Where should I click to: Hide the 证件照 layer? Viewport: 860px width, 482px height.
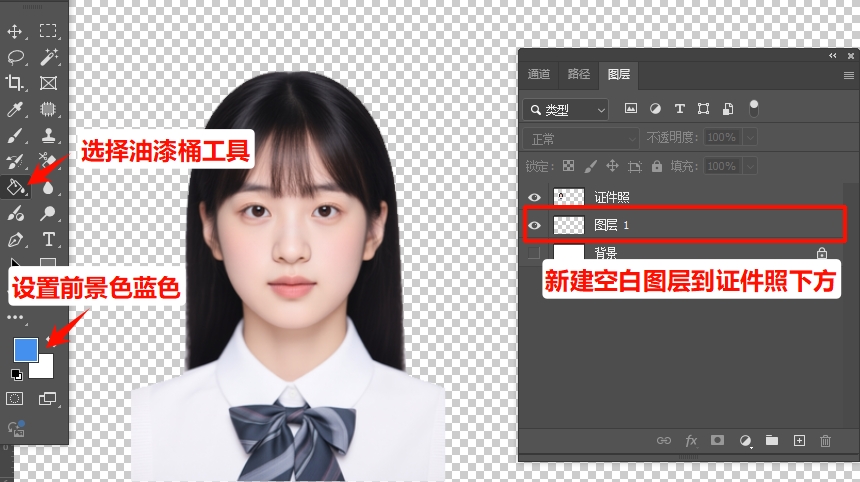(x=534, y=197)
